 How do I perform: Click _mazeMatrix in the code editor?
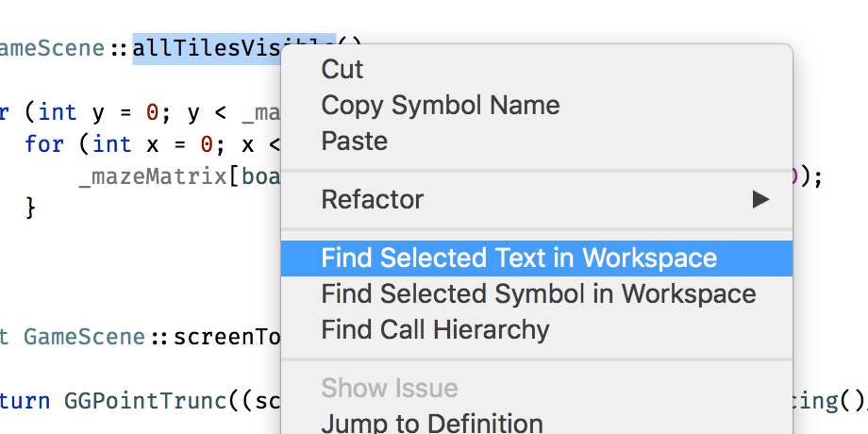153,176
